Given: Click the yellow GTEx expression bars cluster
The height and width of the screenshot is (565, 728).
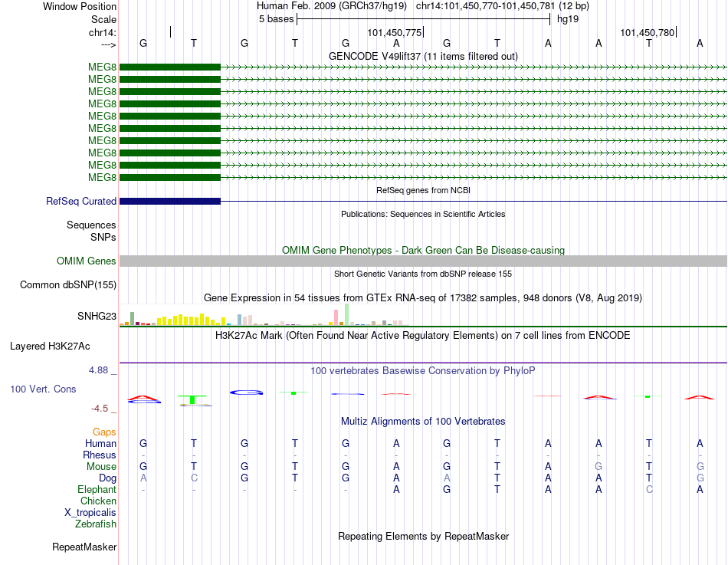Looking at the screenshot, I should click(192, 320).
